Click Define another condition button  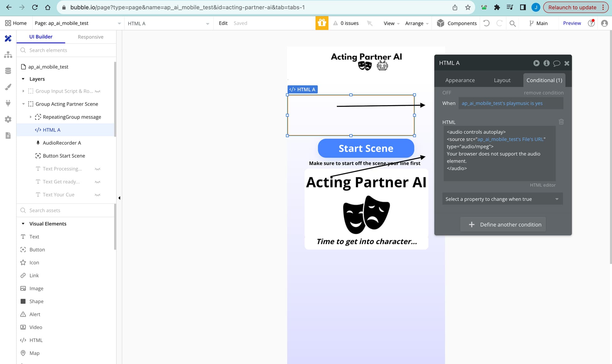[x=503, y=225]
